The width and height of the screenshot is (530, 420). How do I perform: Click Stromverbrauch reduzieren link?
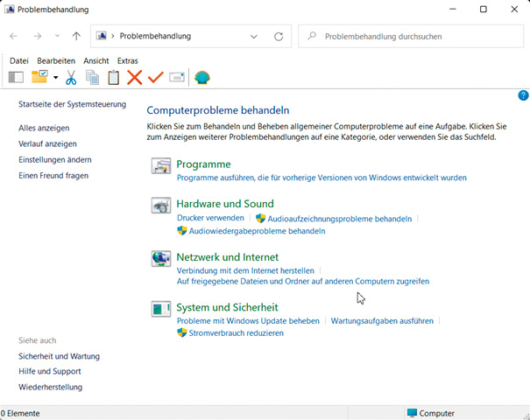pos(236,333)
